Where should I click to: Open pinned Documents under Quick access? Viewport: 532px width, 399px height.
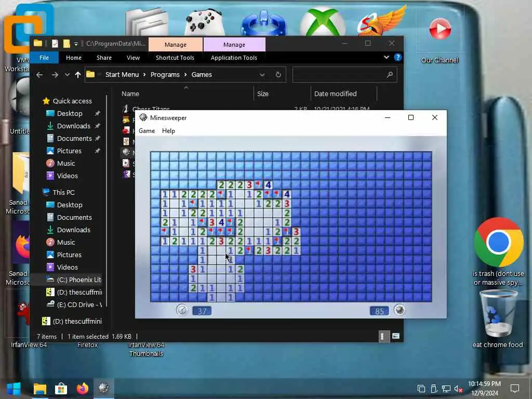(74, 138)
